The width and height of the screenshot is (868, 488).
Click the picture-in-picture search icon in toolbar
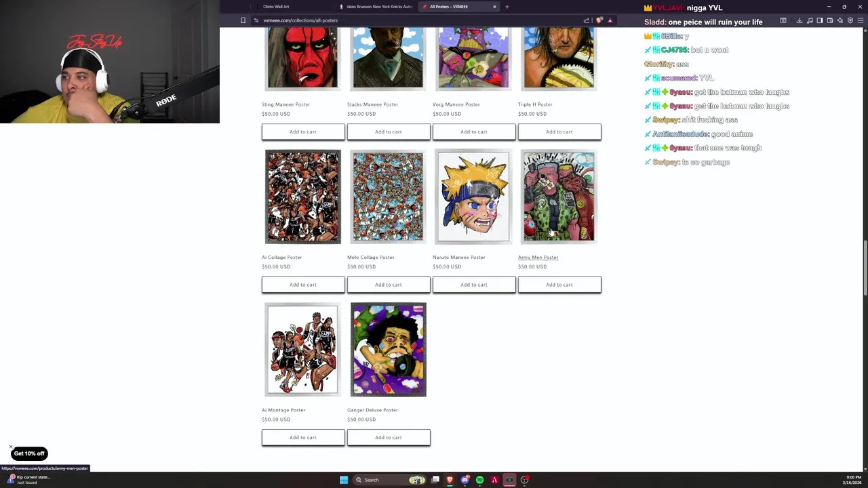coord(783,20)
